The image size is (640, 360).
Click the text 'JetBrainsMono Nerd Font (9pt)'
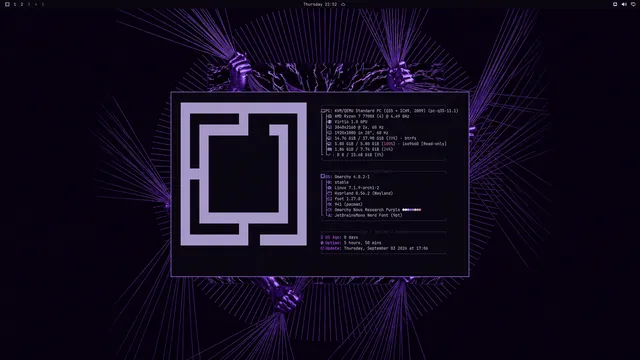point(369,216)
